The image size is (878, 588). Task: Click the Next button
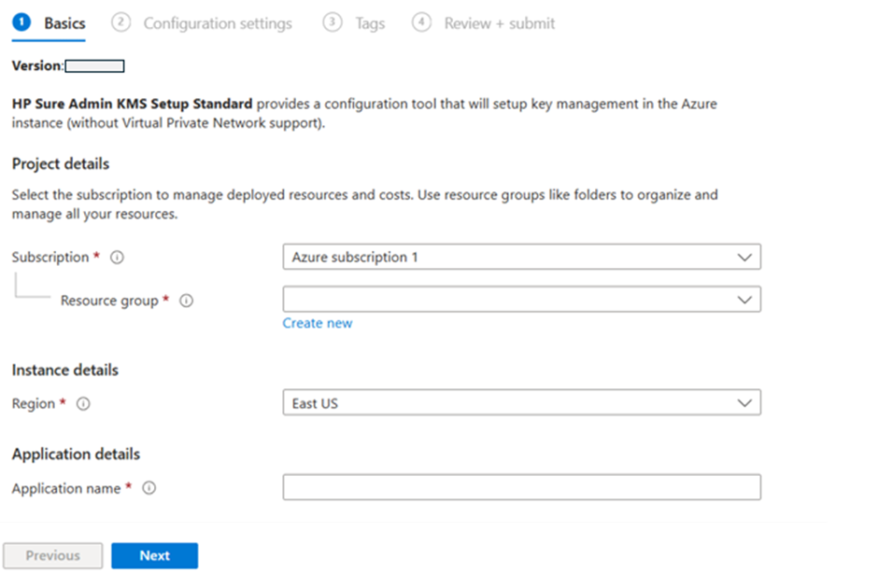[154, 555]
